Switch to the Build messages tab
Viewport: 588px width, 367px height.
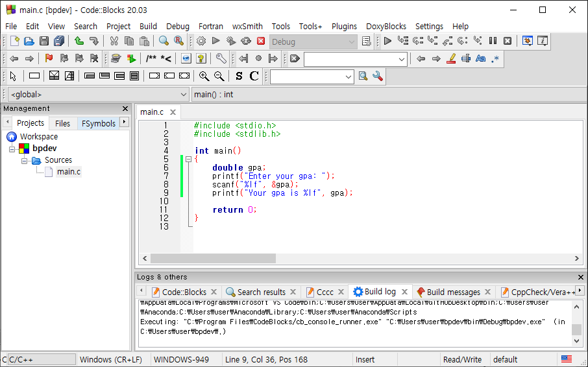point(453,292)
